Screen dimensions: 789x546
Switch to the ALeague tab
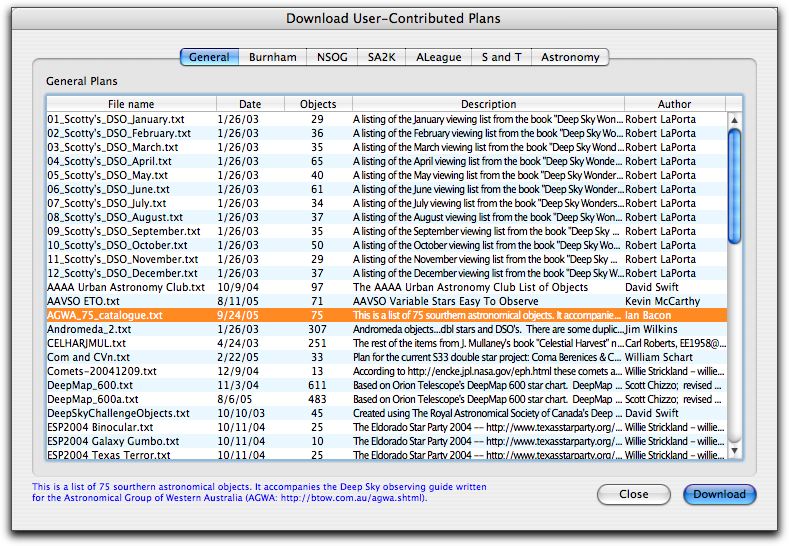click(x=437, y=57)
